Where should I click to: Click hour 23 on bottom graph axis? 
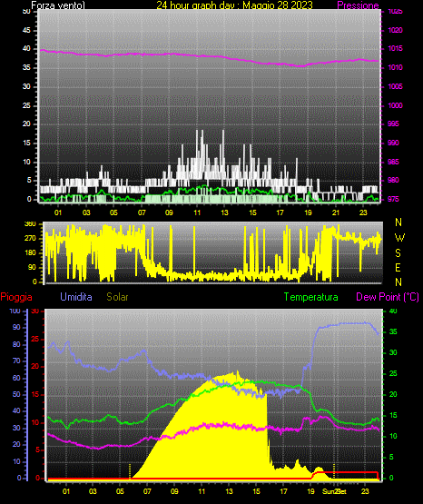[365, 491]
